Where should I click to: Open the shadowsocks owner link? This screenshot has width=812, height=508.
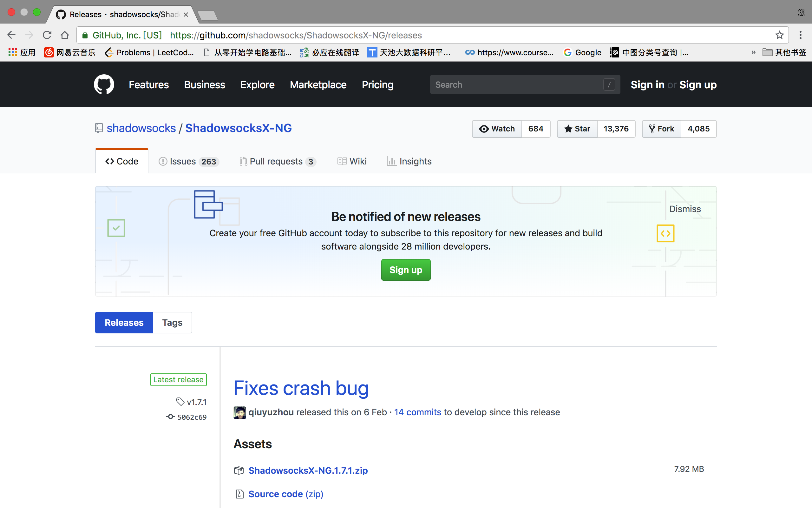tap(141, 128)
